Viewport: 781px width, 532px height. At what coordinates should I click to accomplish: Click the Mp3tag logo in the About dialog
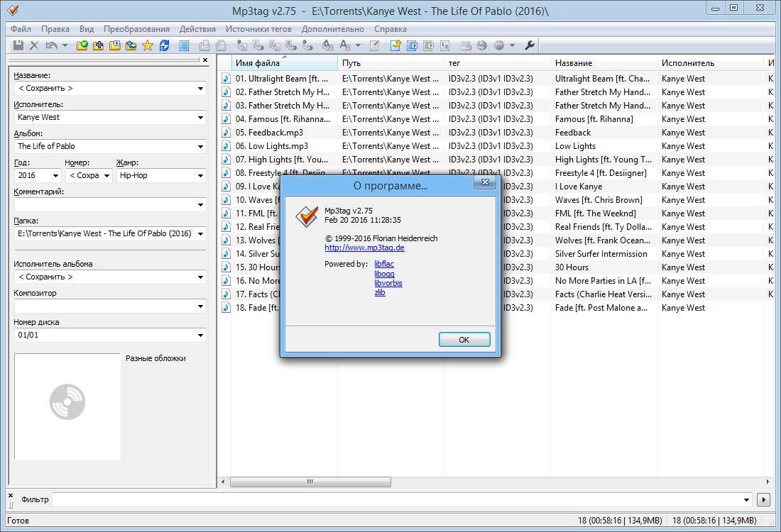point(307,216)
